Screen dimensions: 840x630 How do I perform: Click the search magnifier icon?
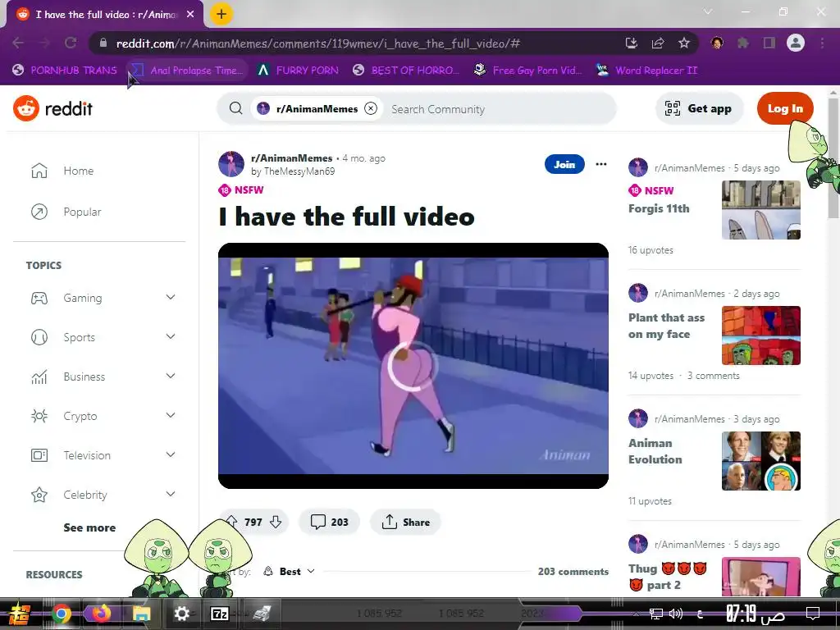235,109
